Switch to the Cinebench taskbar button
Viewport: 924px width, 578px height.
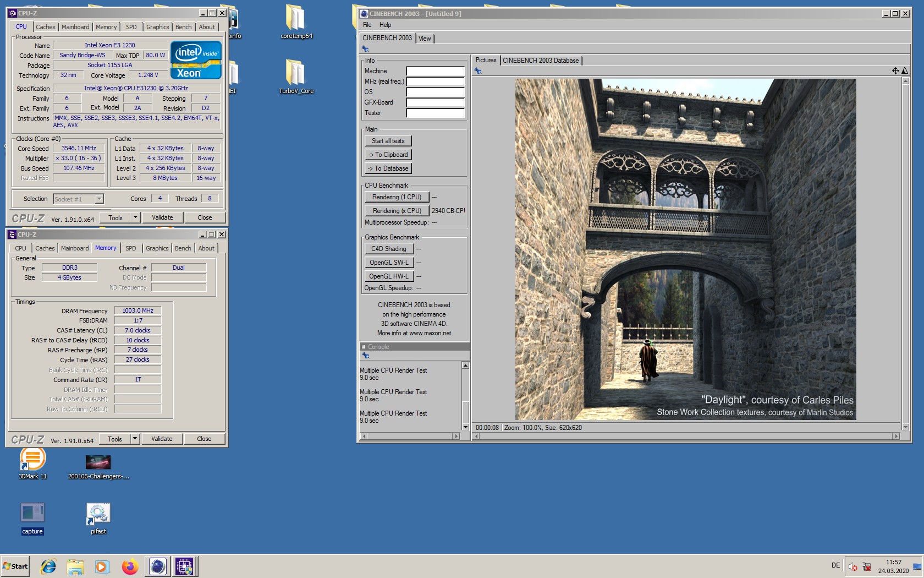click(157, 566)
